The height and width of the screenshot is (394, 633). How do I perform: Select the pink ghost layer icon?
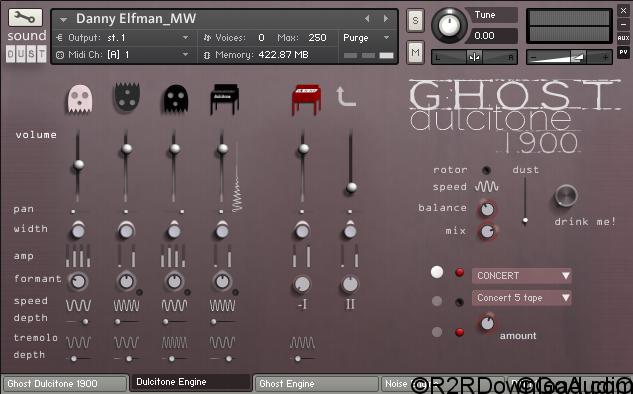click(80, 98)
